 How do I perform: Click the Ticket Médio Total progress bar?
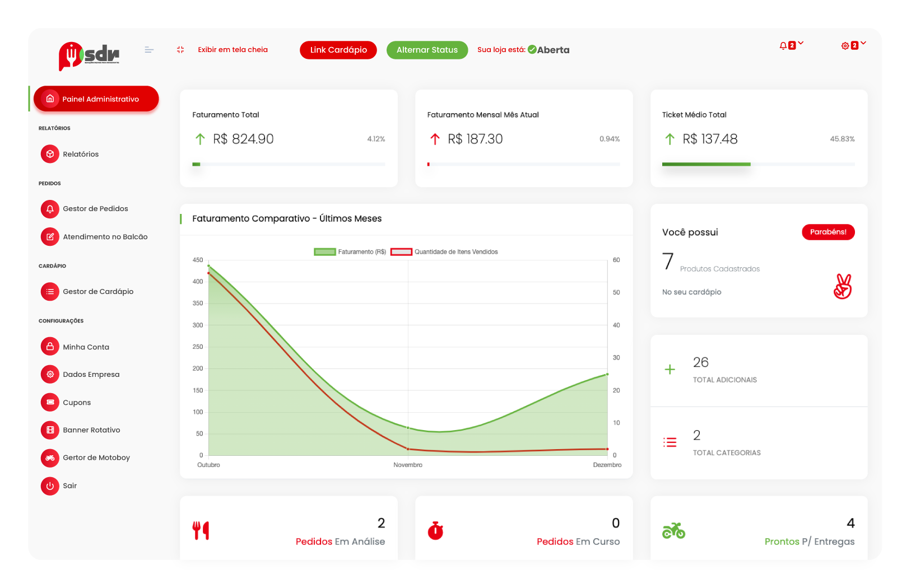759,164
